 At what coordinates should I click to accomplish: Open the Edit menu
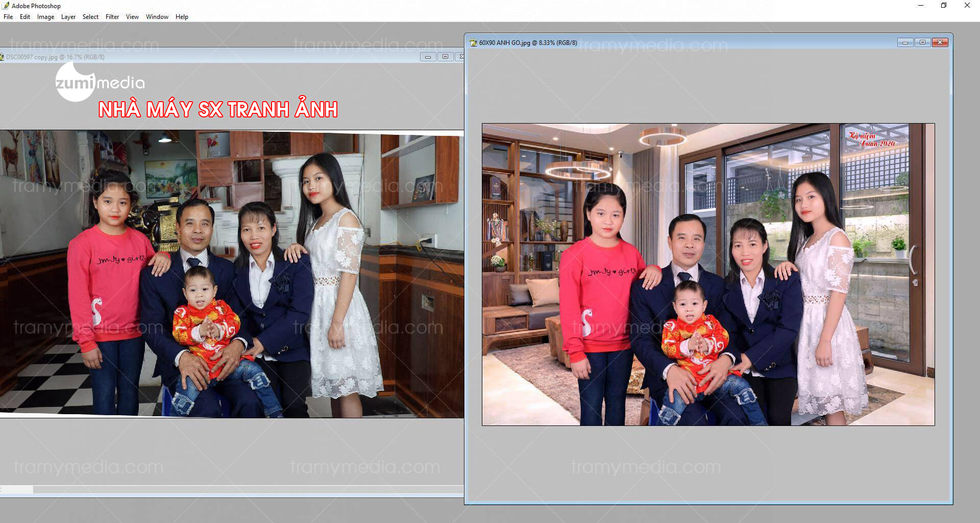tap(25, 17)
